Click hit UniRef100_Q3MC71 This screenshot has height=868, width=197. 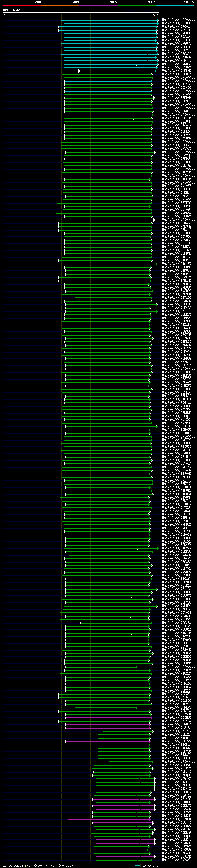click(176, 643)
